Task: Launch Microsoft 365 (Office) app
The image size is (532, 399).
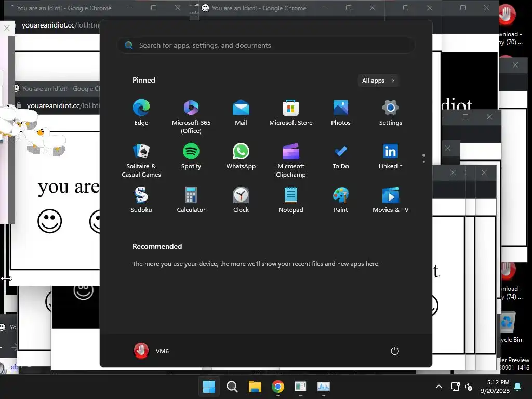Action: click(x=191, y=117)
